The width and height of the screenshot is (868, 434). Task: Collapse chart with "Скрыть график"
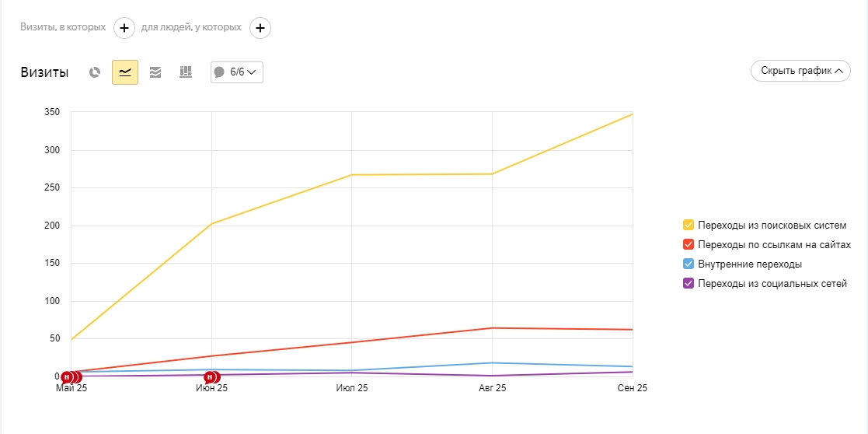point(800,71)
